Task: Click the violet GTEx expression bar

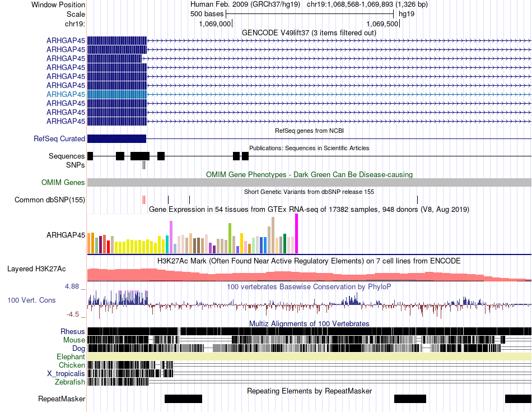Action: coord(171,237)
